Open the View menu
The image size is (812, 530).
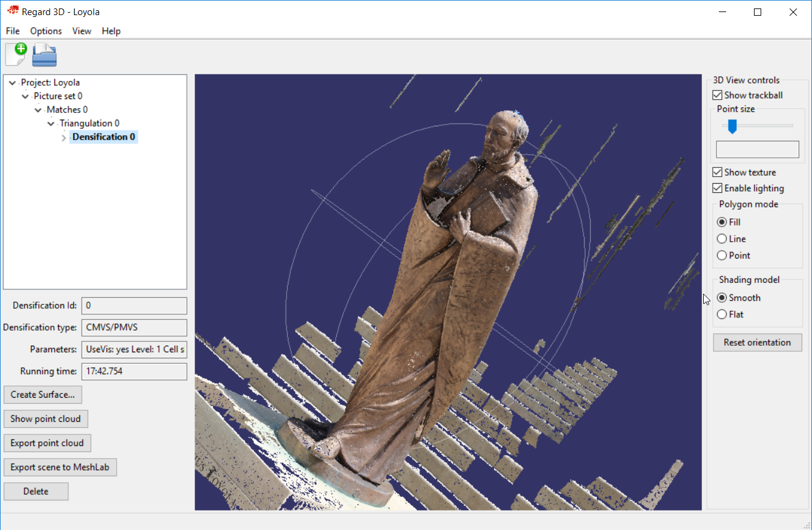(82, 31)
